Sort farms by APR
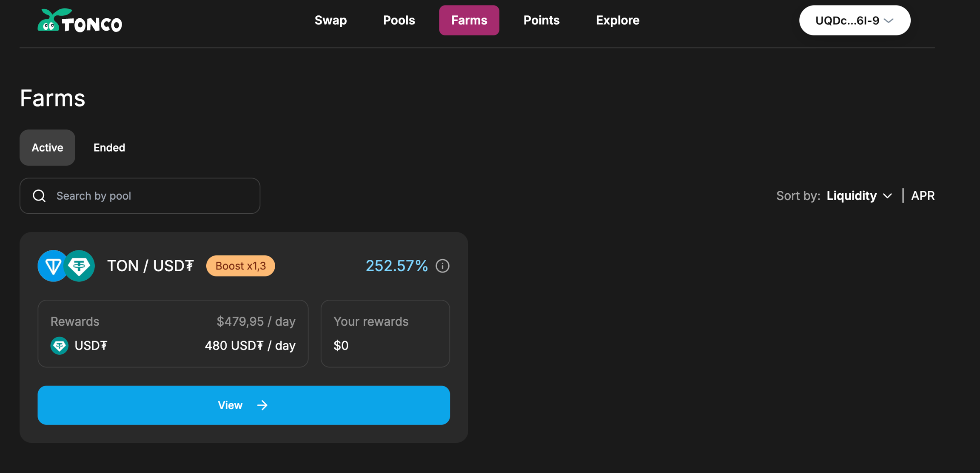 923,196
